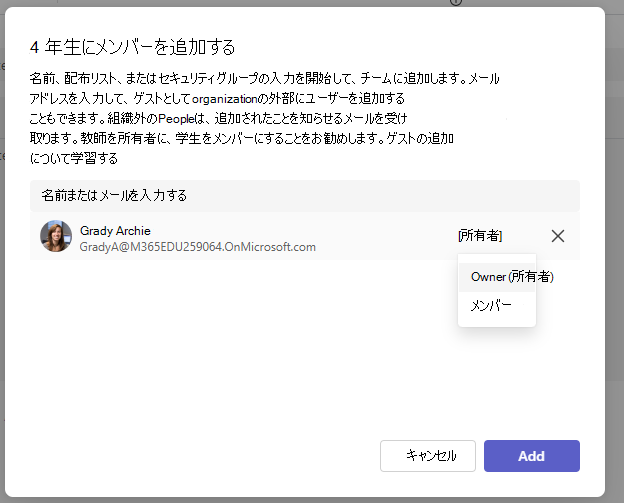Choose Owner (所有者) from role menu
The height and width of the screenshot is (503, 624).
click(497, 277)
